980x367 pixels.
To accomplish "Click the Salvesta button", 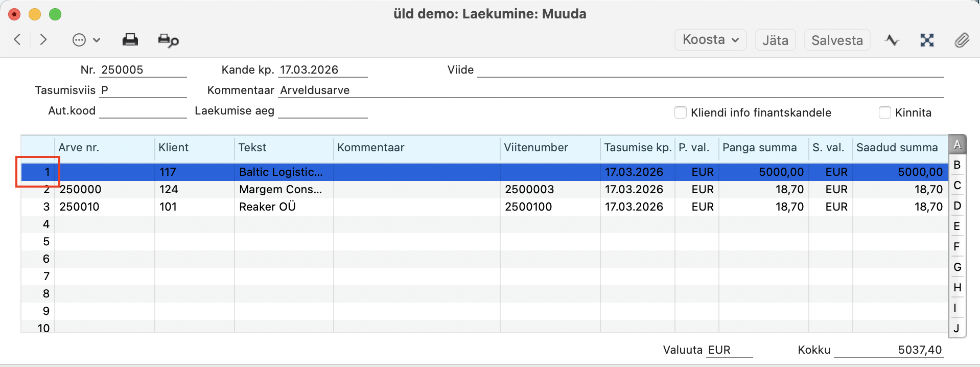I will [836, 40].
